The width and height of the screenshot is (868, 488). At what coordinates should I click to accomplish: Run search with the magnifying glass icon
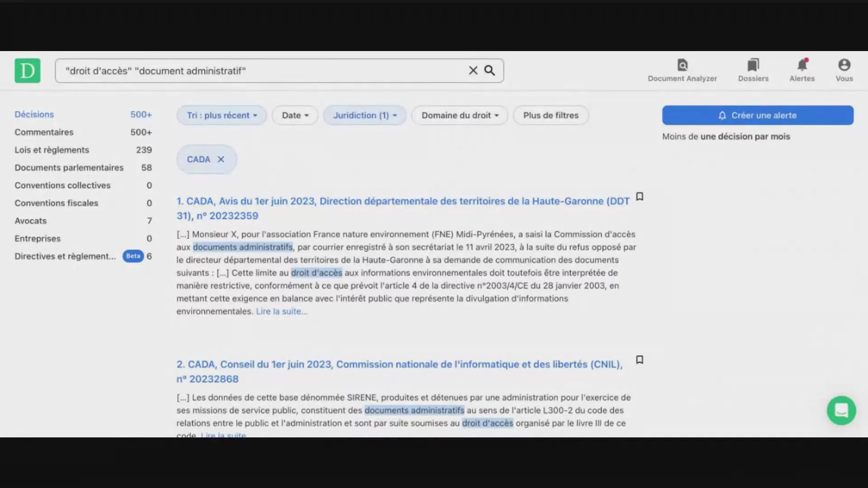pos(490,70)
